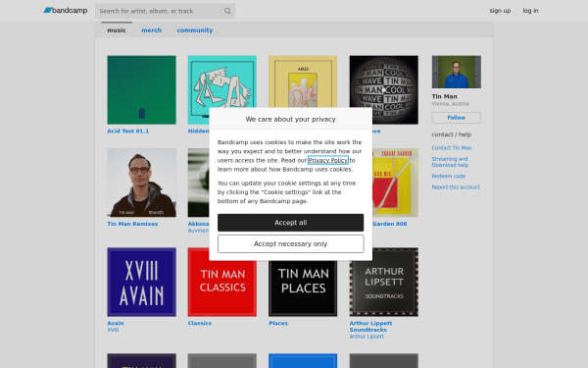Click Report this account link
Screen dimensions: 588x368
[x=456, y=187]
